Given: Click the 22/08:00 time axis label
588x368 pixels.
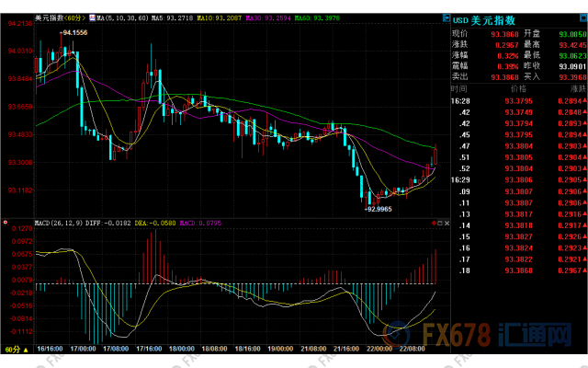Looking at the screenshot, I should click(x=413, y=349).
